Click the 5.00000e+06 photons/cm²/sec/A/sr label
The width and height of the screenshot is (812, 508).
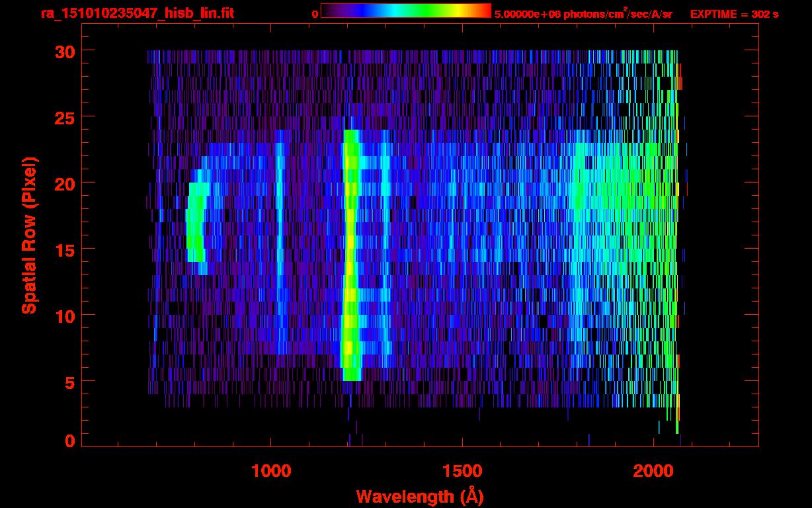583,14
